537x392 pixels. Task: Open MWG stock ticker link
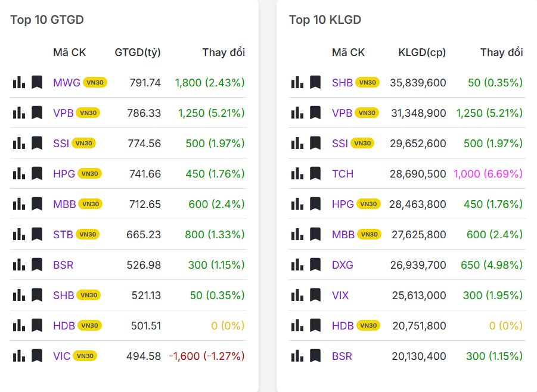pos(66,82)
